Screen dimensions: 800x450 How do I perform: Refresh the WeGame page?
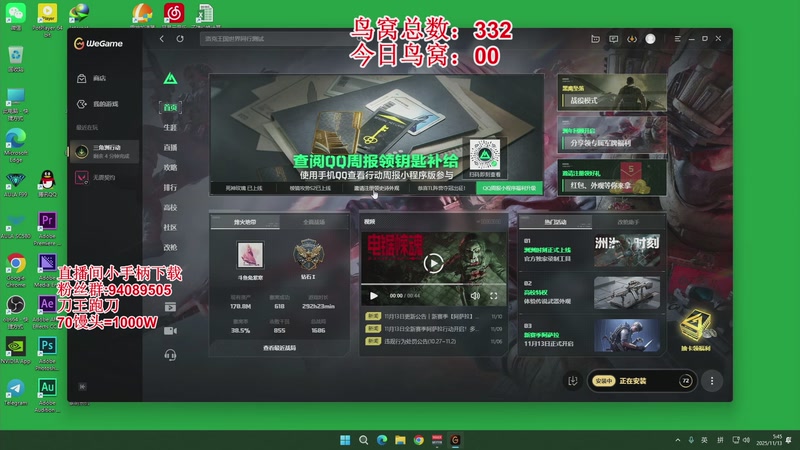(x=180, y=39)
